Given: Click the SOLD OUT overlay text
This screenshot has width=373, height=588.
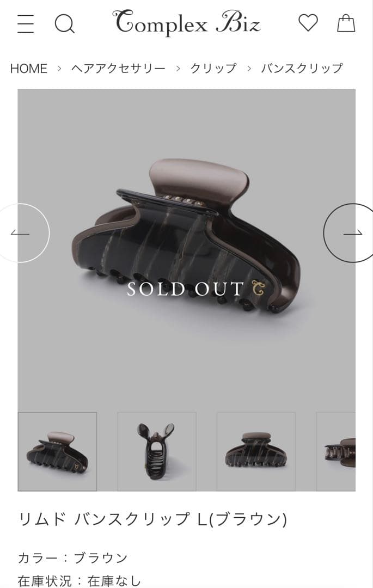Looking at the screenshot, I should coord(186,289).
